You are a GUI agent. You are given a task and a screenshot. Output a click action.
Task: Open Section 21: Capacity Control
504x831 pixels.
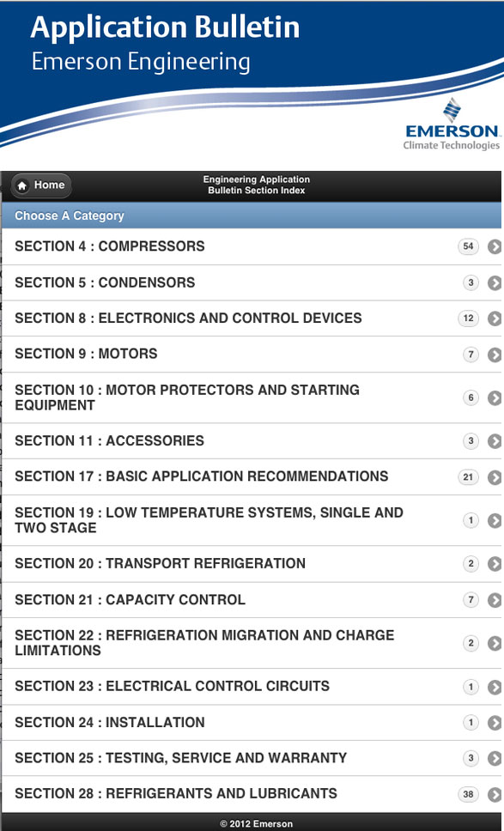(x=252, y=599)
